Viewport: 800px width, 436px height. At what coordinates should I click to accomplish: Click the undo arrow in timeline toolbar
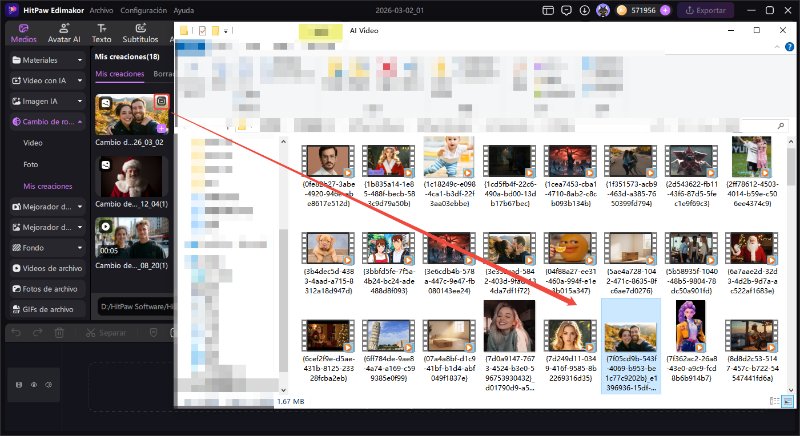15,332
